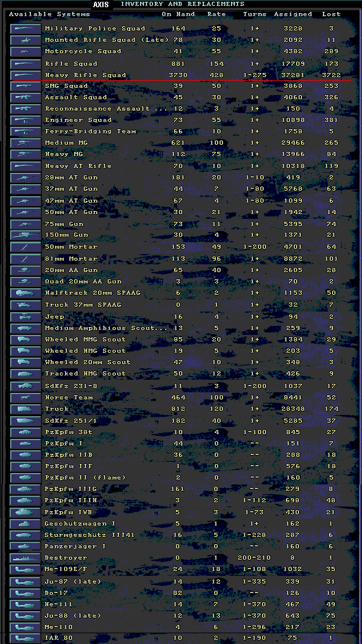Click the 75mm Gun icon
This screenshot has width=362, height=644.
26,224
